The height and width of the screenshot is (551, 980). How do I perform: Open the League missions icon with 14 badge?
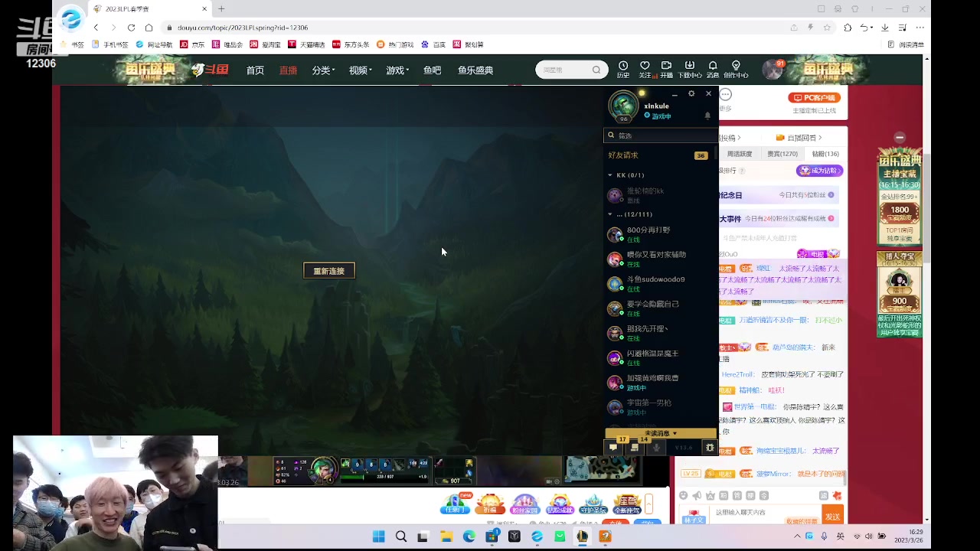click(x=635, y=448)
